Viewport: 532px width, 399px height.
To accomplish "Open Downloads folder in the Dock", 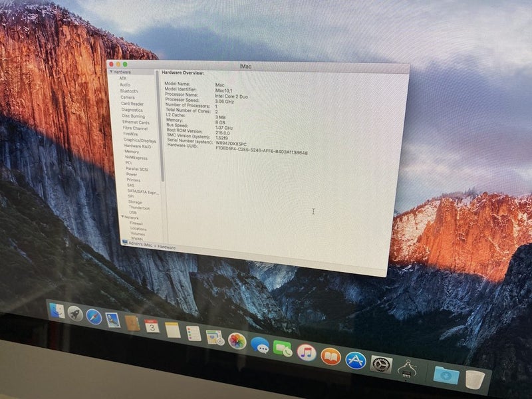I will (446, 376).
